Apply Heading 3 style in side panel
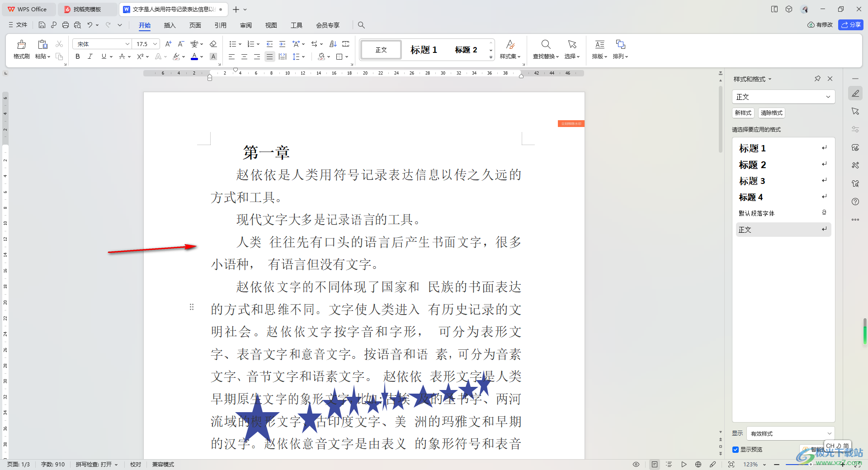The image size is (868, 470). (783, 181)
